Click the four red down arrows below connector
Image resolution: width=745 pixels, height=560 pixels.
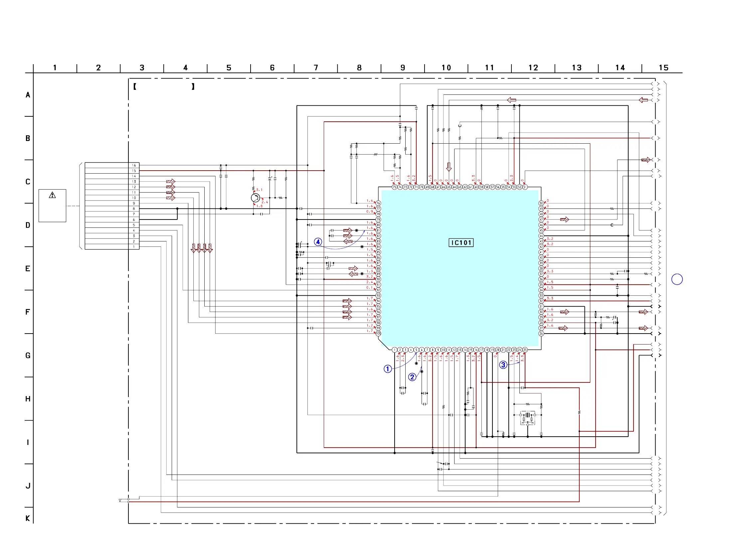point(201,248)
